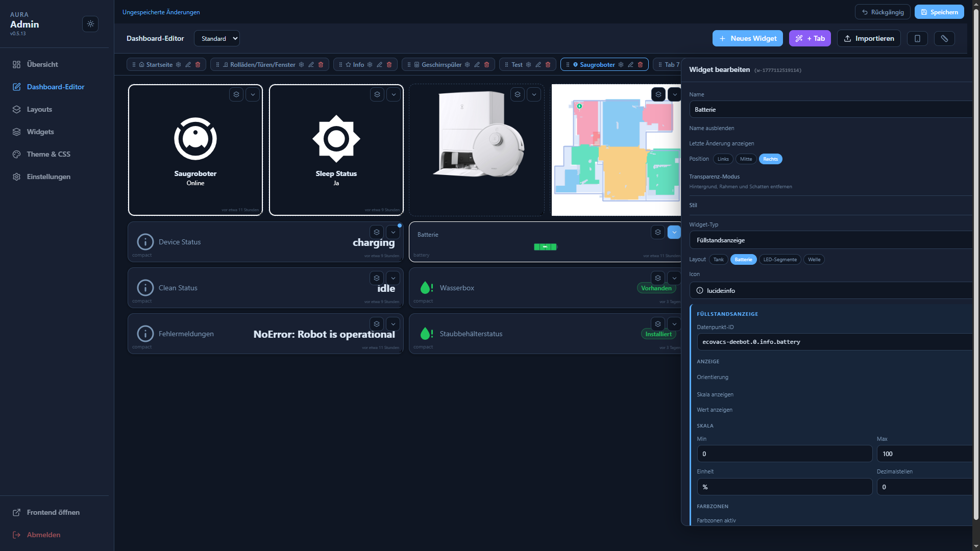Viewport: 980px width, 551px height.
Task: Click the Speichern button
Action: (939, 12)
